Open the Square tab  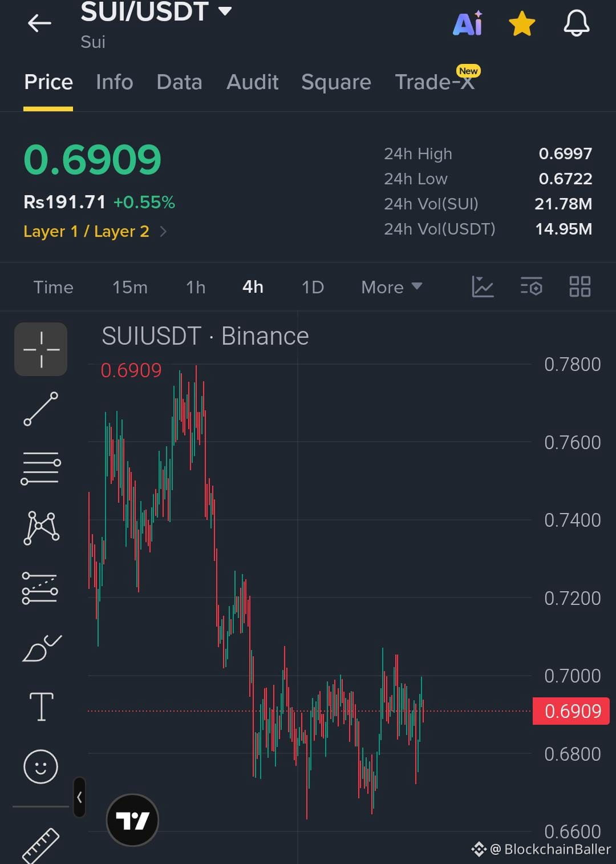click(x=336, y=82)
